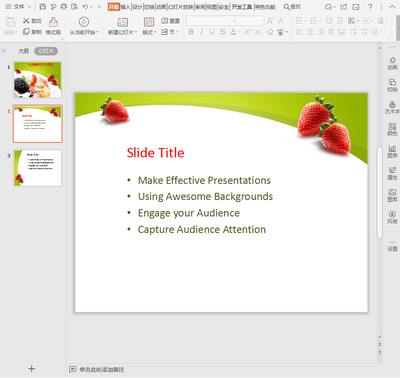Toggle Align Left paragraph alignment
400x378 pixels.
[x=299, y=32]
